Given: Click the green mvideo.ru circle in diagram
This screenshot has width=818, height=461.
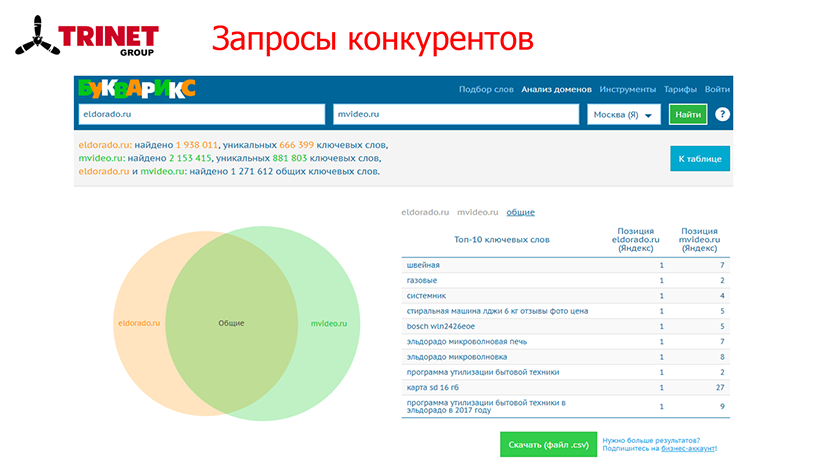Looking at the screenshot, I should (x=329, y=323).
